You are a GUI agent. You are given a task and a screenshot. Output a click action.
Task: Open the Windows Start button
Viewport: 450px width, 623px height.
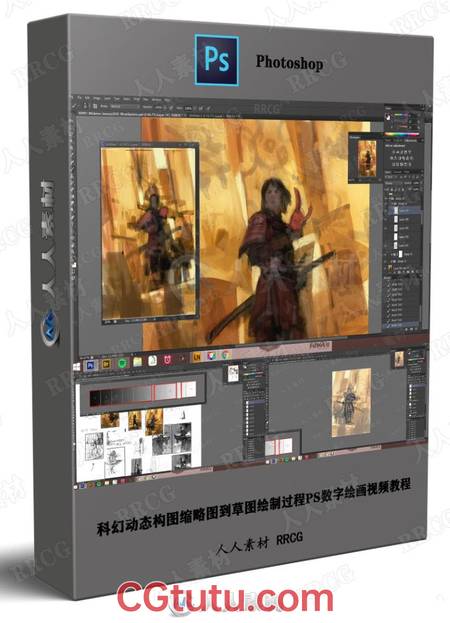pyautogui.click(x=76, y=366)
